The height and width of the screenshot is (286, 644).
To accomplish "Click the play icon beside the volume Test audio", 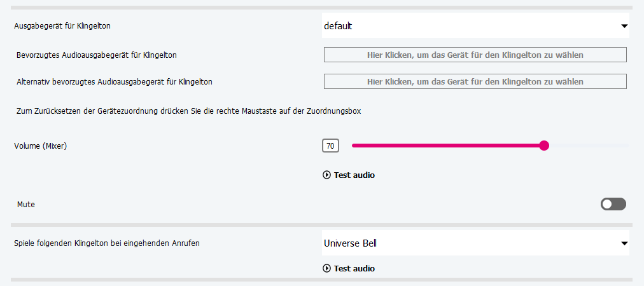I will tap(327, 175).
